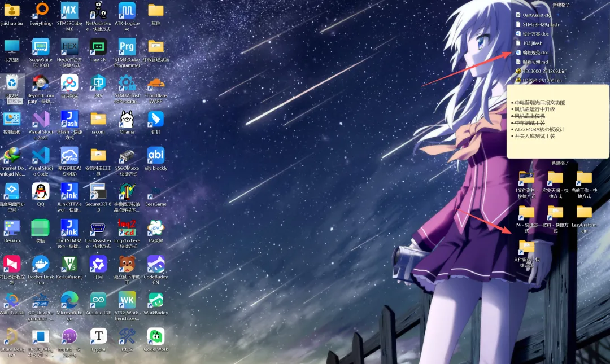Select the 设计方案.doc file
Viewport: 610px width, 364px height.
[x=532, y=34]
